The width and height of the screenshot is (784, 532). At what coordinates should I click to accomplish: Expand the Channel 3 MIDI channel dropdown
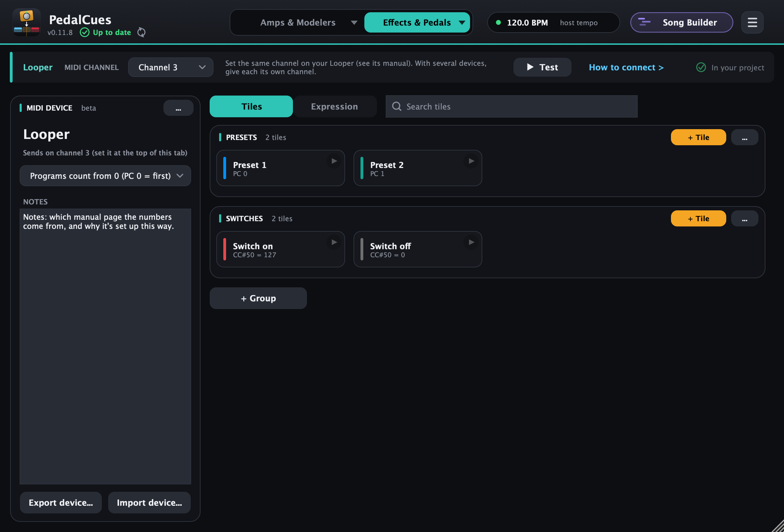(x=171, y=67)
